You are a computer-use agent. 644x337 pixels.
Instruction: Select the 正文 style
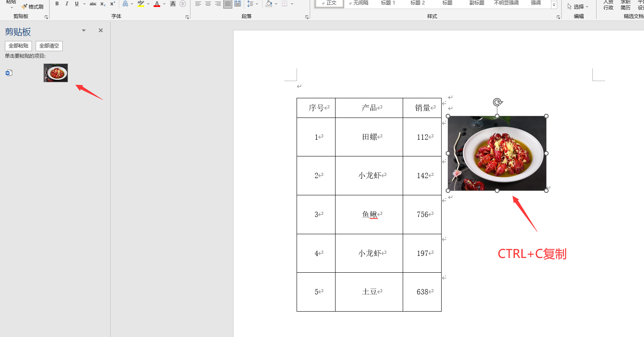click(x=329, y=3)
